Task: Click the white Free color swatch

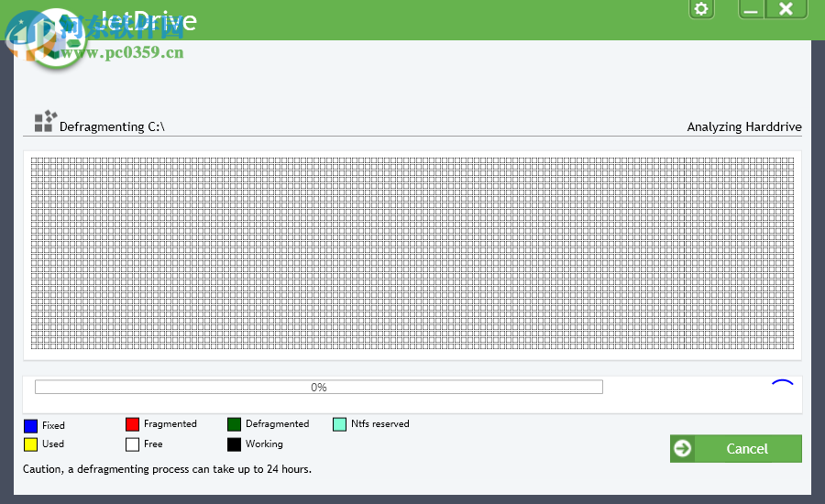Action: (x=133, y=444)
